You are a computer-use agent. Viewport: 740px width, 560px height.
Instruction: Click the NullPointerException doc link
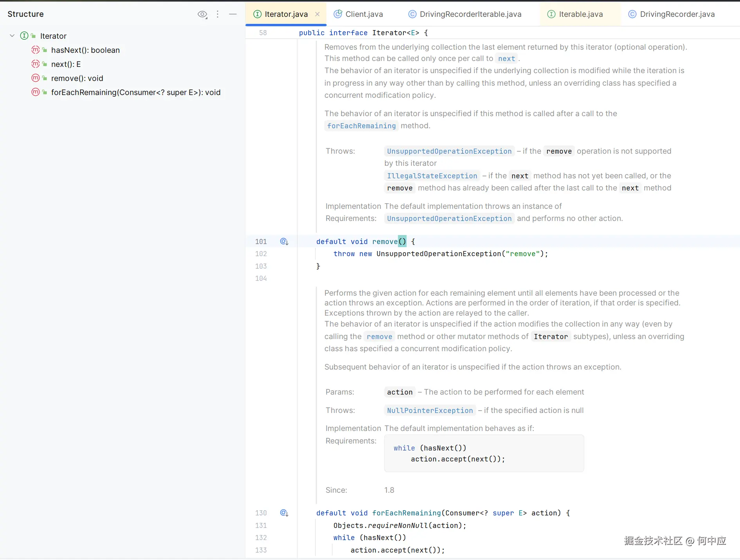430,411
